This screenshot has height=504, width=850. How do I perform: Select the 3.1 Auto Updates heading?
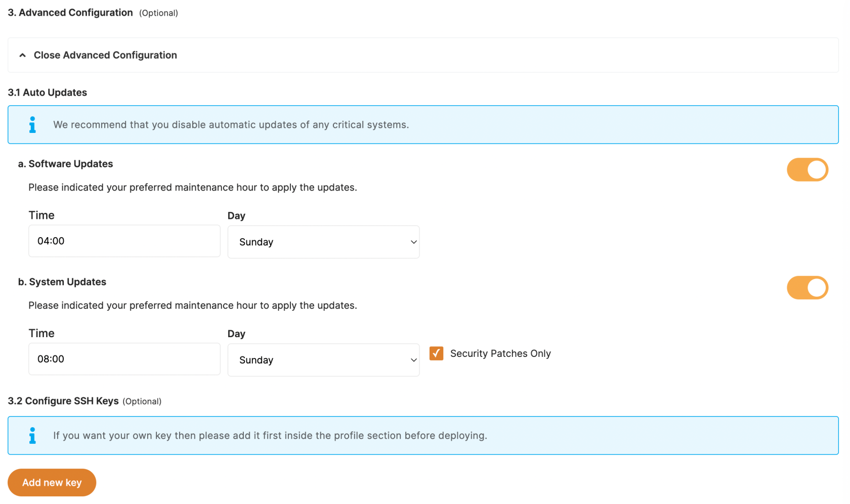pyautogui.click(x=47, y=93)
